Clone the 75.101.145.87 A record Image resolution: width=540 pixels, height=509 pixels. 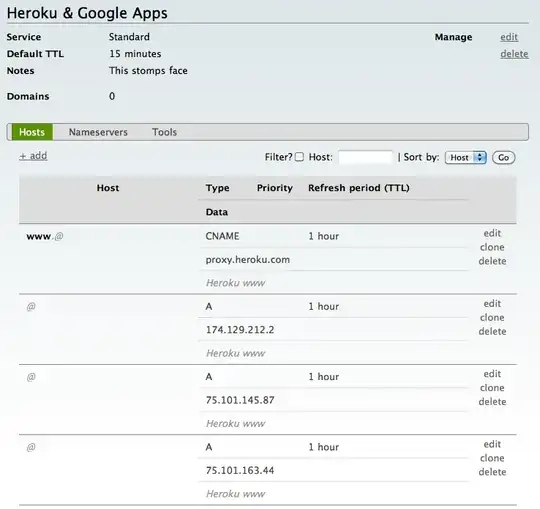click(492, 387)
